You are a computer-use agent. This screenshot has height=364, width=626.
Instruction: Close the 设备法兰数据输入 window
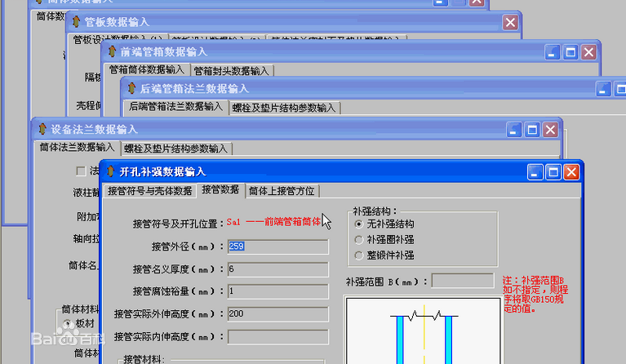[x=551, y=130]
